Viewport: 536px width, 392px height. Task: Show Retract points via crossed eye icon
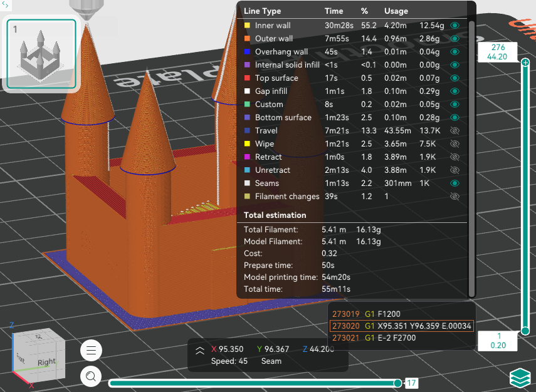(455, 157)
